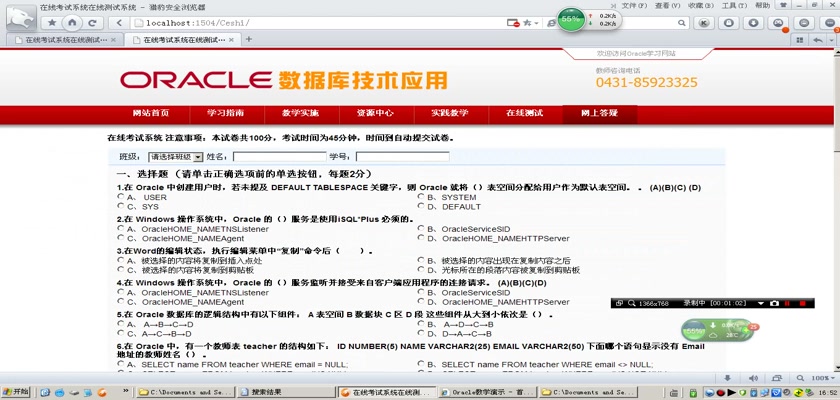
Task: Open 资源中心 navigation link
Action: pyautogui.click(x=375, y=114)
